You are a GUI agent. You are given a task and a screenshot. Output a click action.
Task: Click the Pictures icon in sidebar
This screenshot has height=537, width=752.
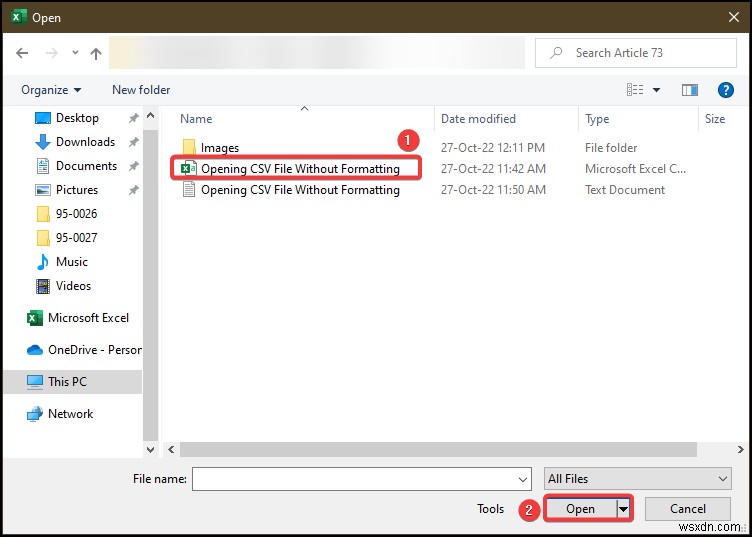[43, 190]
